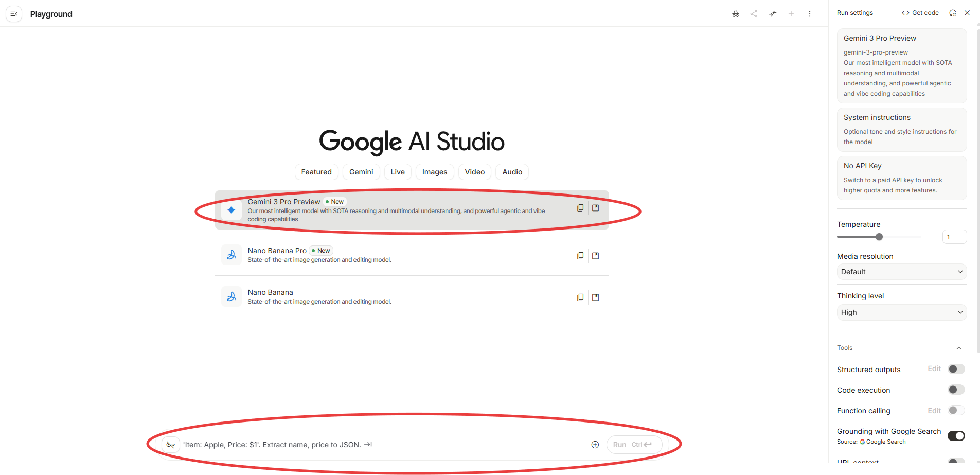
Task: Click the broken-link icon left of prompt
Action: click(171, 445)
